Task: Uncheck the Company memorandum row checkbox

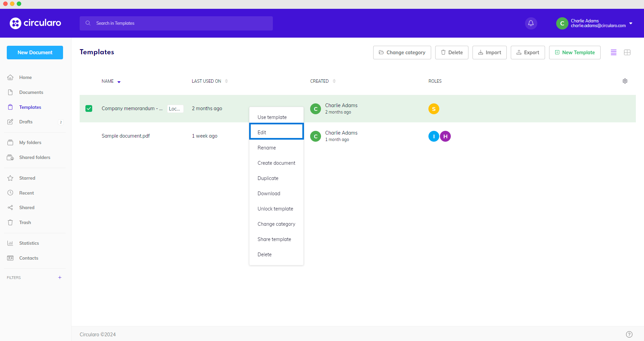Action: [x=89, y=108]
